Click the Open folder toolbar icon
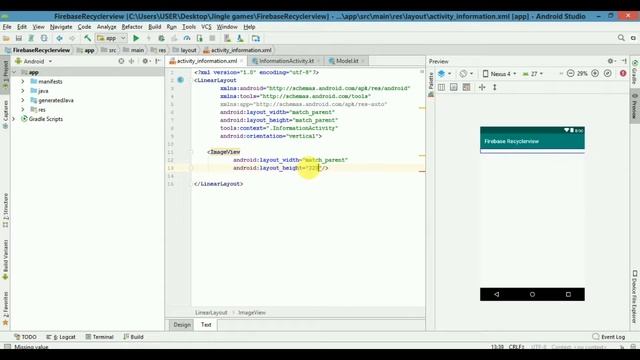Image resolution: width=640 pixels, height=360 pixels. pyautogui.click(x=6, y=38)
